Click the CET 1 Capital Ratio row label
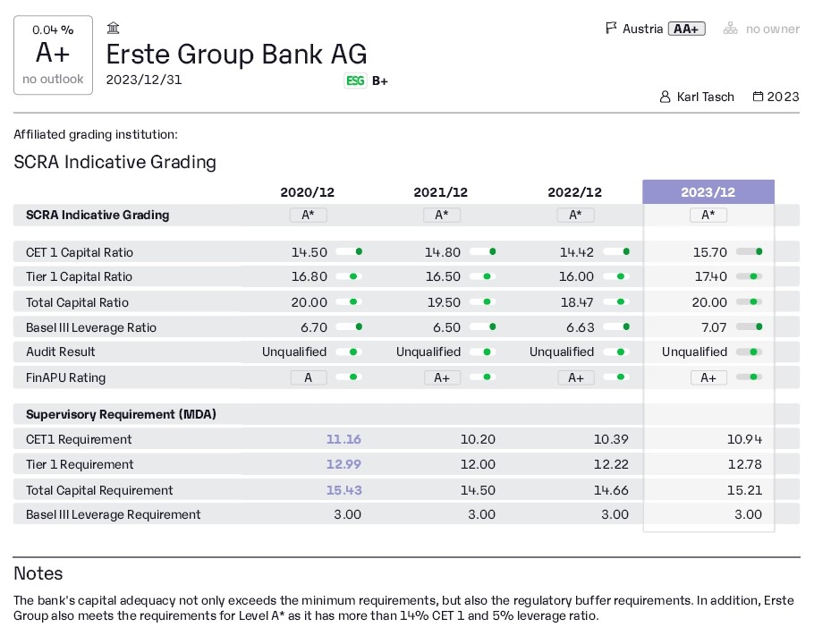Screen dimensions: 814x644 80,253
